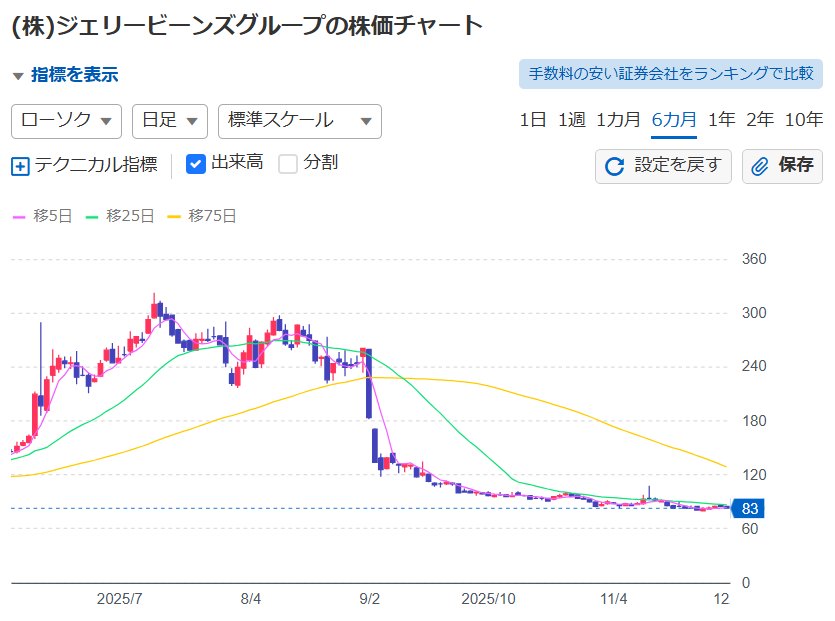
Task: Click the paperclip icon in 保存 button
Action: [x=761, y=166]
